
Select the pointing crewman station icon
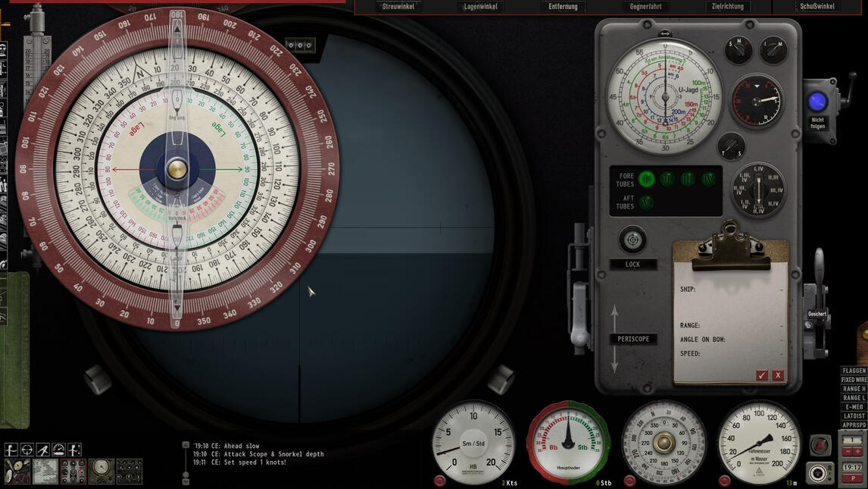74,449
